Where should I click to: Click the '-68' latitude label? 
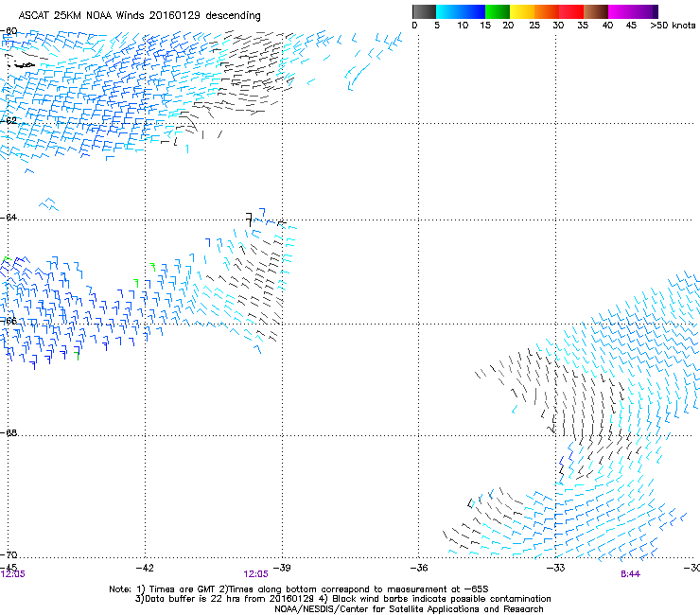point(9,432)
